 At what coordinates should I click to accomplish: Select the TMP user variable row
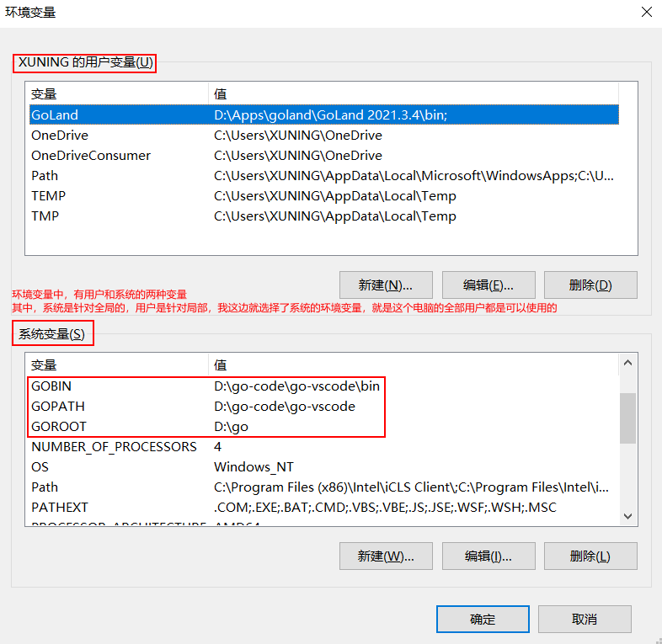click(x=323, y=216)
